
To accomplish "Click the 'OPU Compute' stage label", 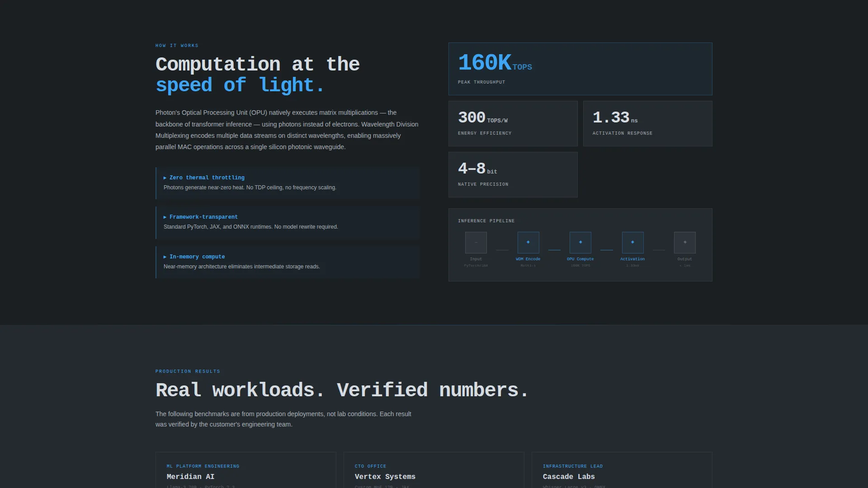I will pyautogui.click(x=580, y=259).
